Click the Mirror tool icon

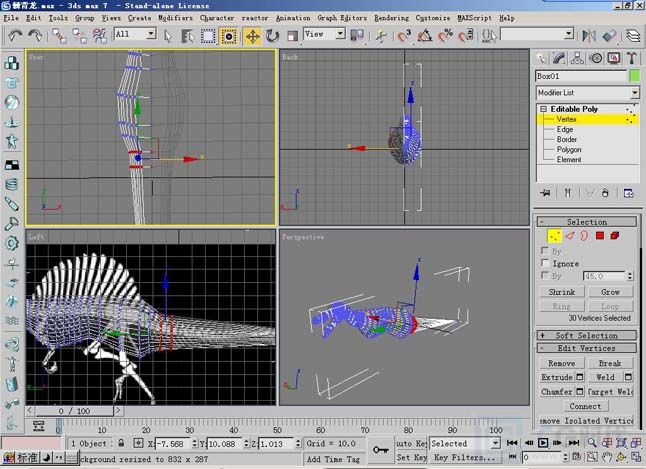[589, 36]
